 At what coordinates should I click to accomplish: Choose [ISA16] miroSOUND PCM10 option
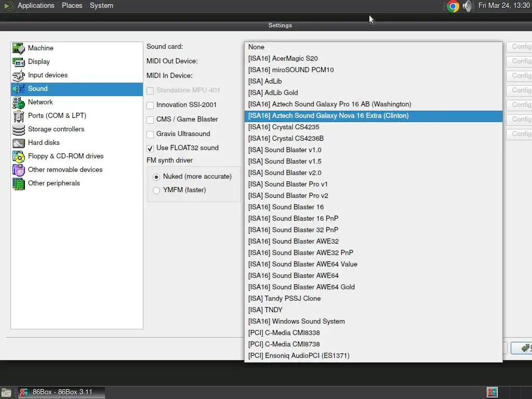pyautogui.click(x=373, y=70)
